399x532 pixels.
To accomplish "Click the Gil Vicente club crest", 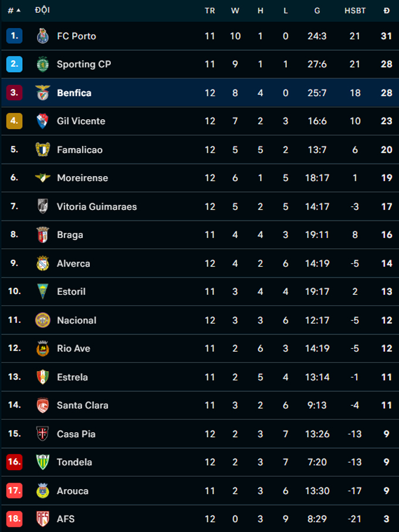I will tap(42, 121).
